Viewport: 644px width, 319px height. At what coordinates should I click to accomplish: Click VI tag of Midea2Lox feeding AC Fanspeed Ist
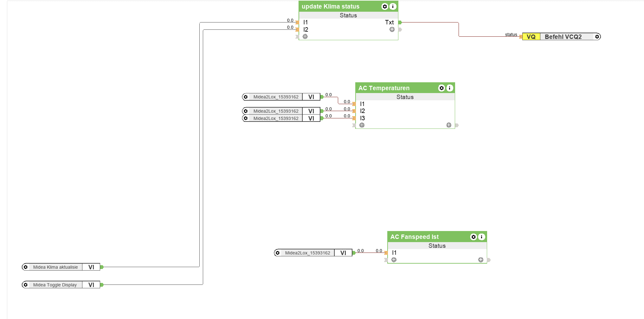click(343, 253)
